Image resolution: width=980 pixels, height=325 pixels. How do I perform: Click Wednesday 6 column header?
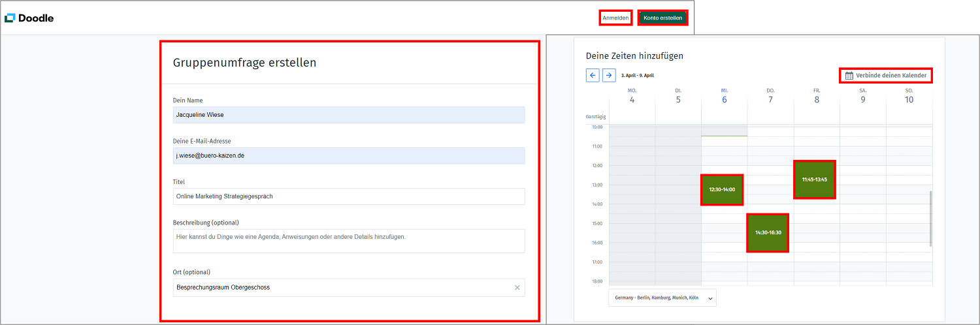724,96
